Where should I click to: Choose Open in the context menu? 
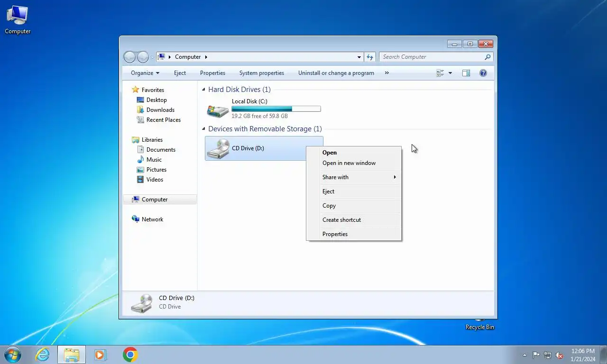354,153
